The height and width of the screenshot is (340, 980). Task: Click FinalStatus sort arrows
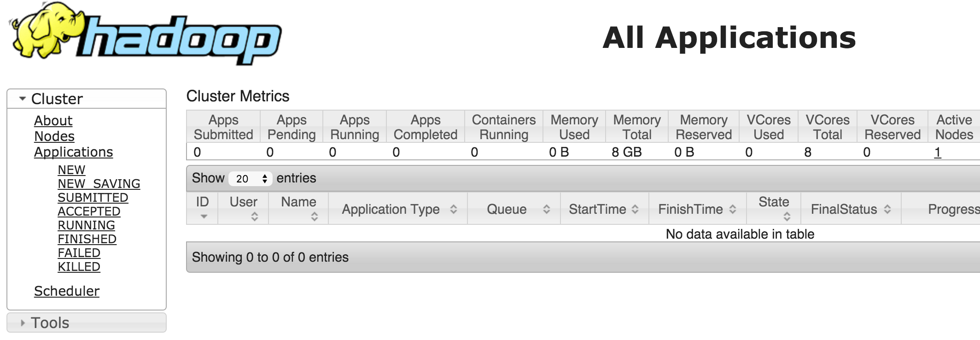point(887,209)
